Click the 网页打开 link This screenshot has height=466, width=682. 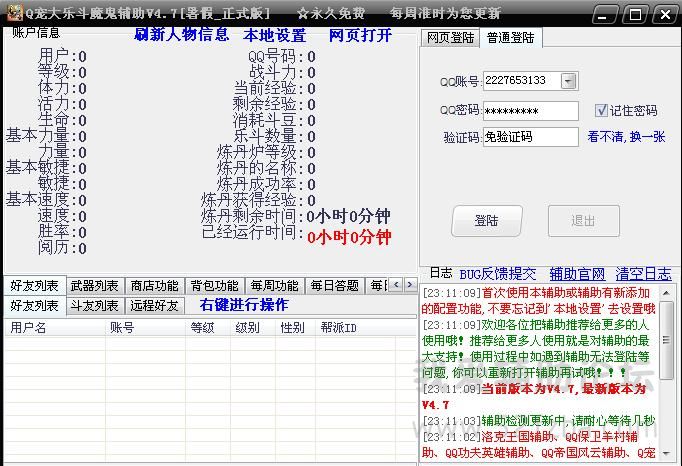point(359,35)
